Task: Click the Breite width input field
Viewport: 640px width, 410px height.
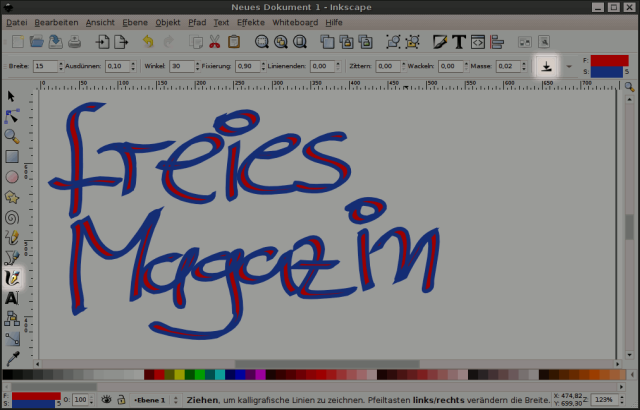Action: [x=45, y=66]
